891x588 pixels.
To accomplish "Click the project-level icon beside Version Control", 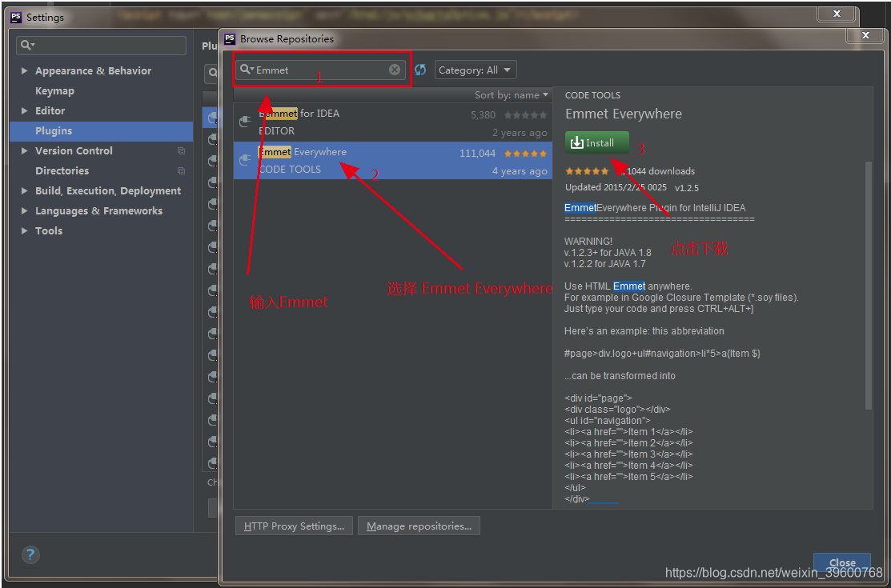I will 181,150.
